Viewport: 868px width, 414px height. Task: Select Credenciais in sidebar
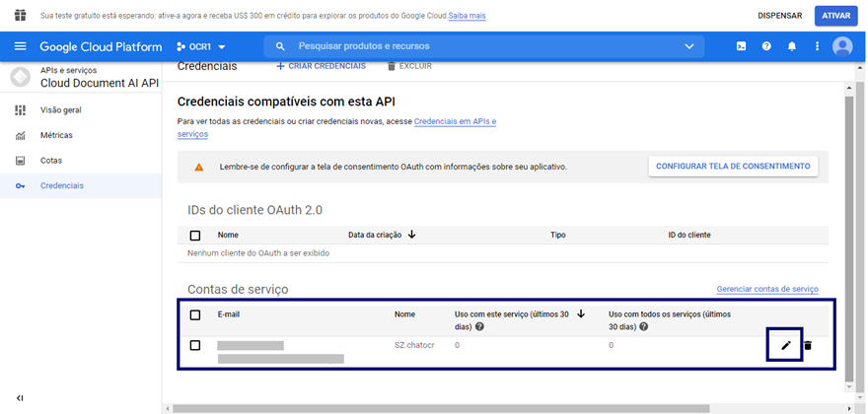pos(81,186)
